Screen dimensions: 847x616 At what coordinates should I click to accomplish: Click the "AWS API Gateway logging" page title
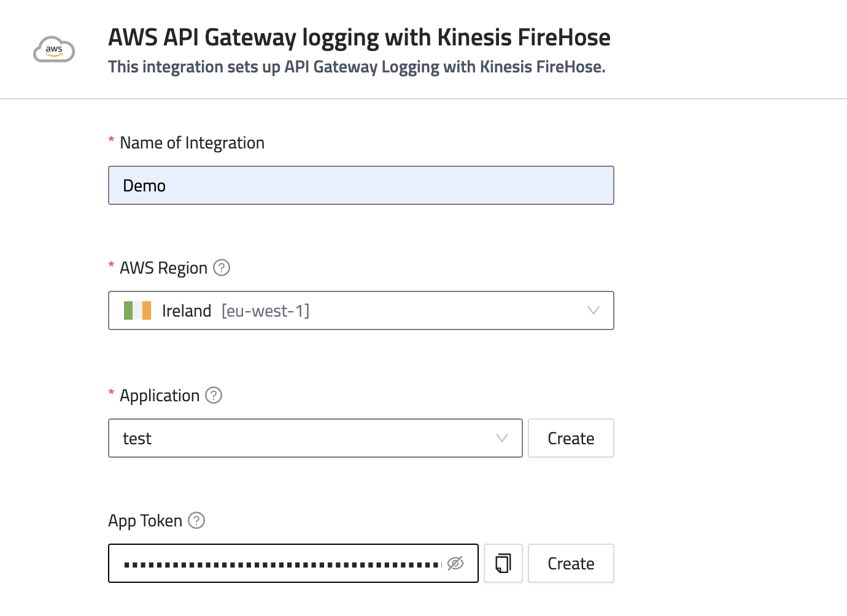tap(359, 37)
